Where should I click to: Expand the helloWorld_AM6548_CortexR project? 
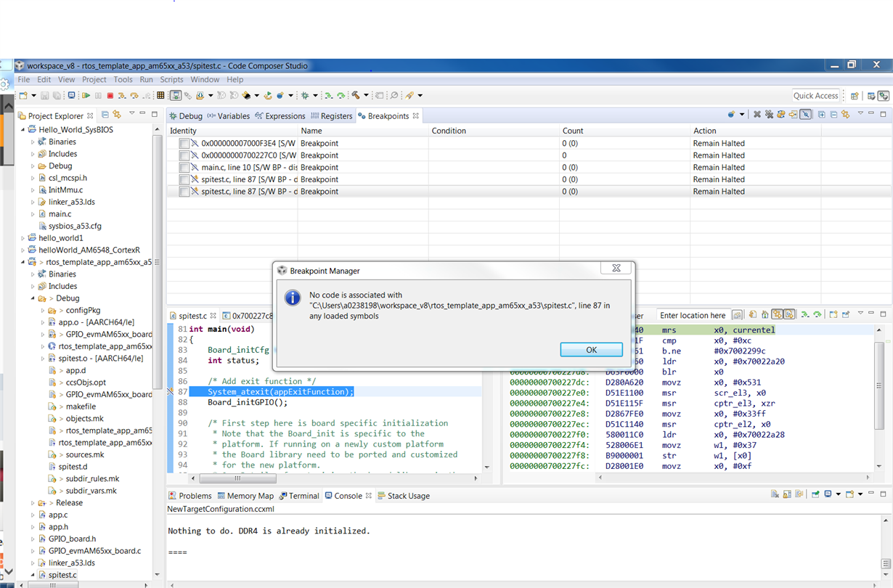(23, 250)
